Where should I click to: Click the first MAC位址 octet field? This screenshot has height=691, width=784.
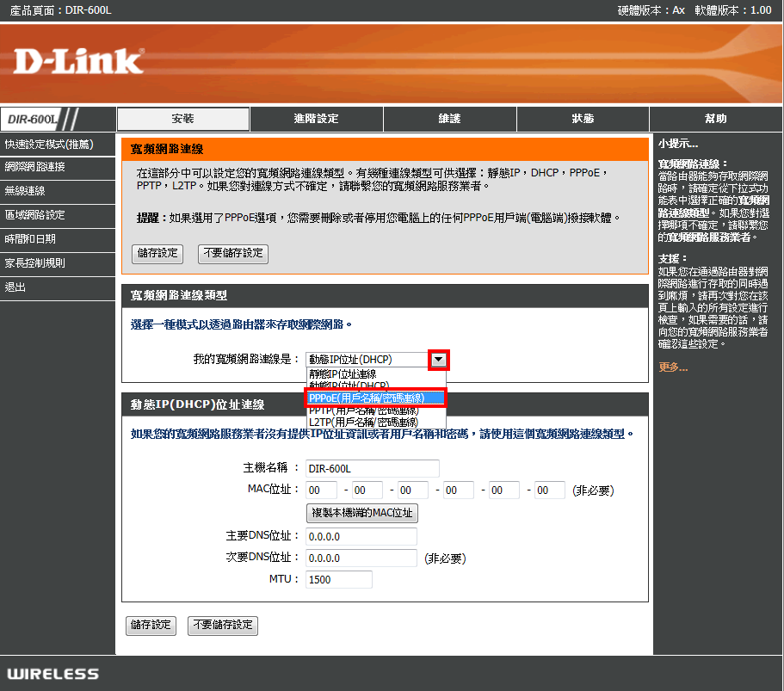[322, 490]
